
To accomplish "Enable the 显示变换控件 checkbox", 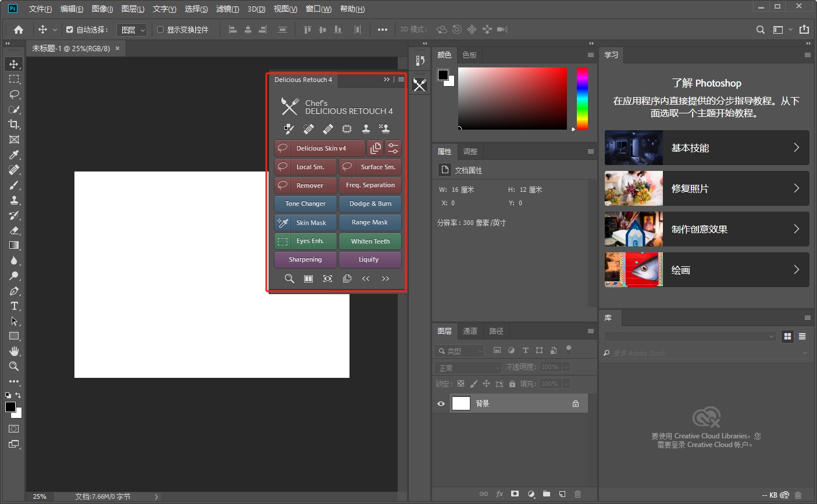I will point(160,30).
